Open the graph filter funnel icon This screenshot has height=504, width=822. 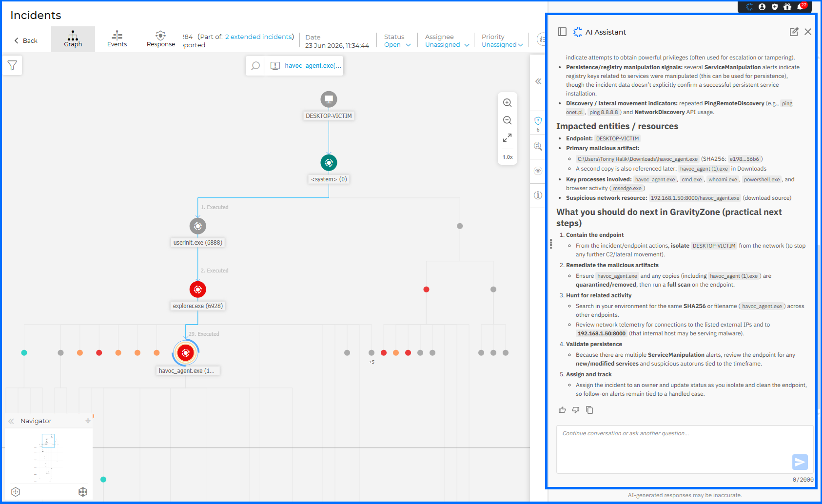pos(12,65)
